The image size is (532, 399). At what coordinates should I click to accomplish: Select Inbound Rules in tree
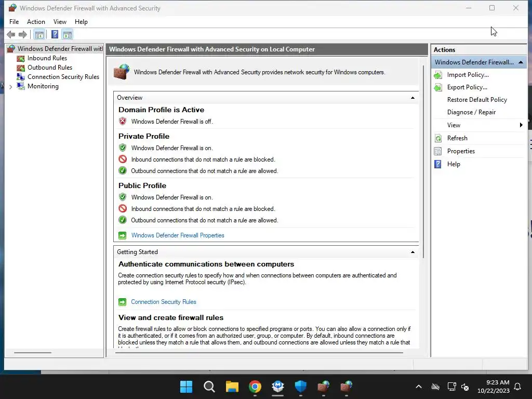pos(47,58)
